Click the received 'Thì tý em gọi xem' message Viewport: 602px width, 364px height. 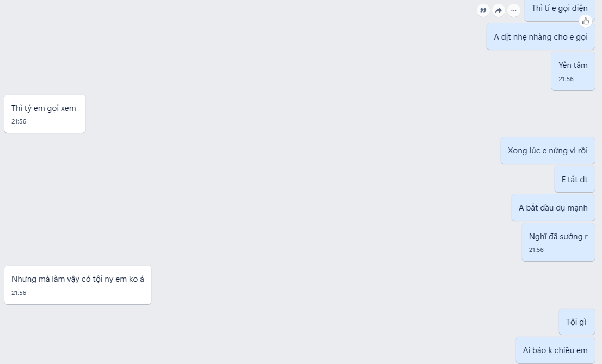click(x=45, y=114)
